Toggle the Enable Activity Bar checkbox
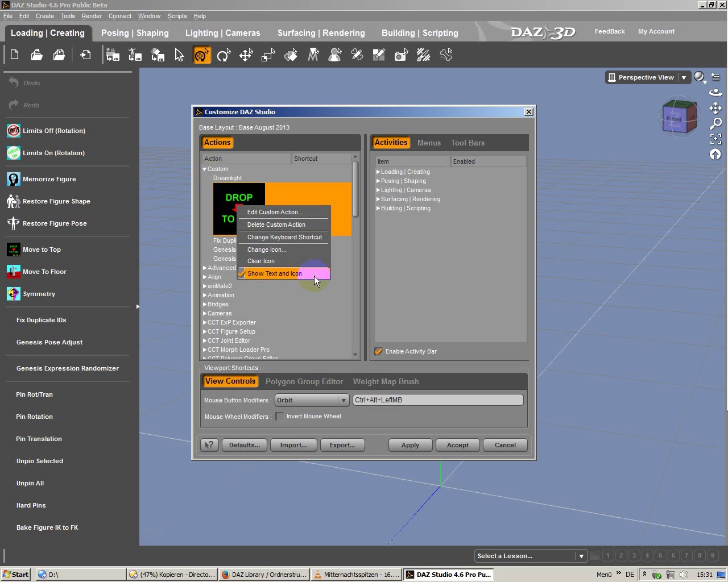 (x=379, y=351)
